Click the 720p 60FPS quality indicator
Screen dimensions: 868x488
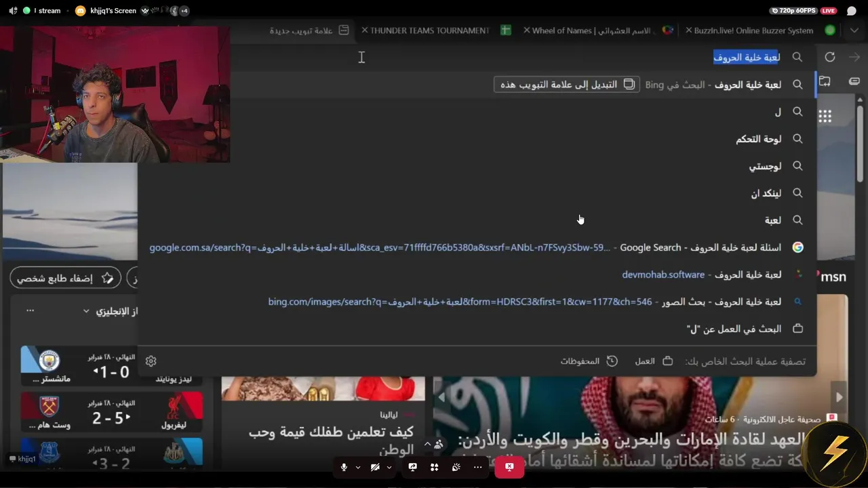793,11
